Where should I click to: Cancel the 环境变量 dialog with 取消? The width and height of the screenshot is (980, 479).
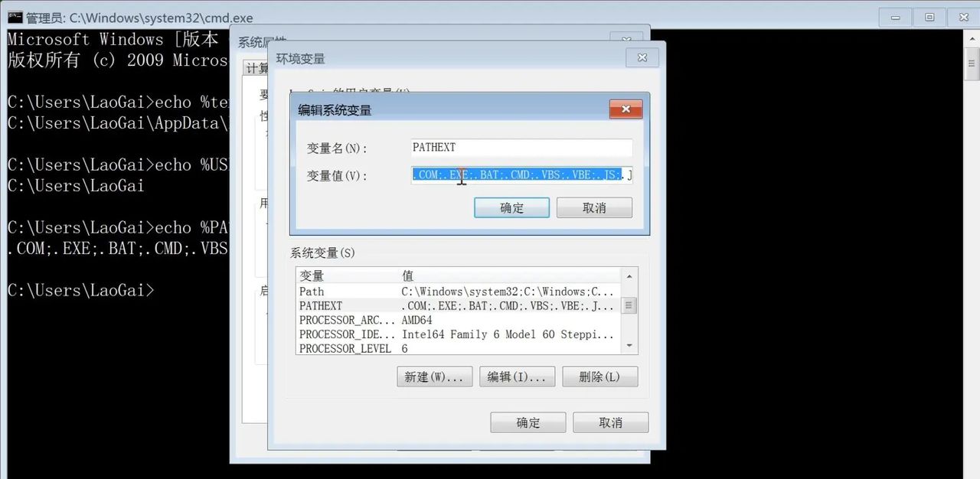[610, 422]
